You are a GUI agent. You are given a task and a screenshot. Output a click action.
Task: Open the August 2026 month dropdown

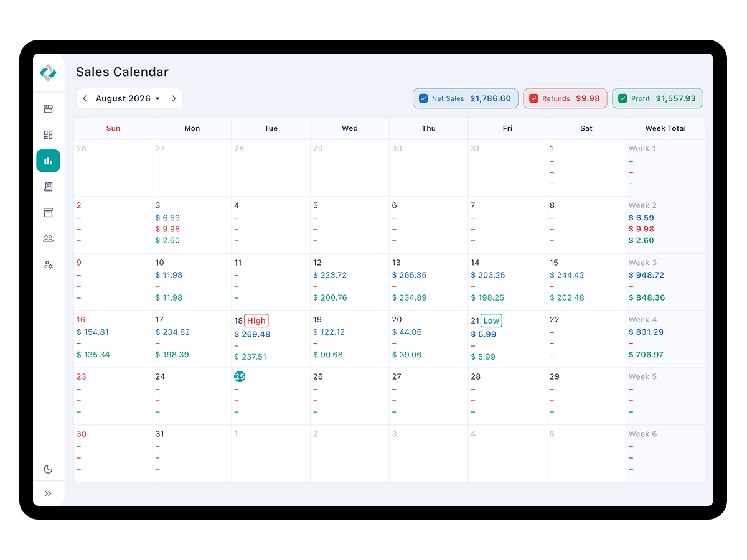(x=128, y=98)
